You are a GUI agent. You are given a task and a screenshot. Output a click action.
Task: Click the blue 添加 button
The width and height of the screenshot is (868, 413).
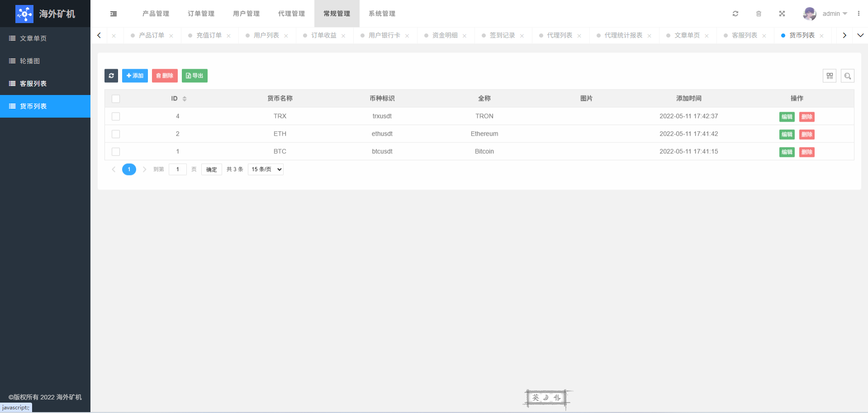[x=135, y=76]
